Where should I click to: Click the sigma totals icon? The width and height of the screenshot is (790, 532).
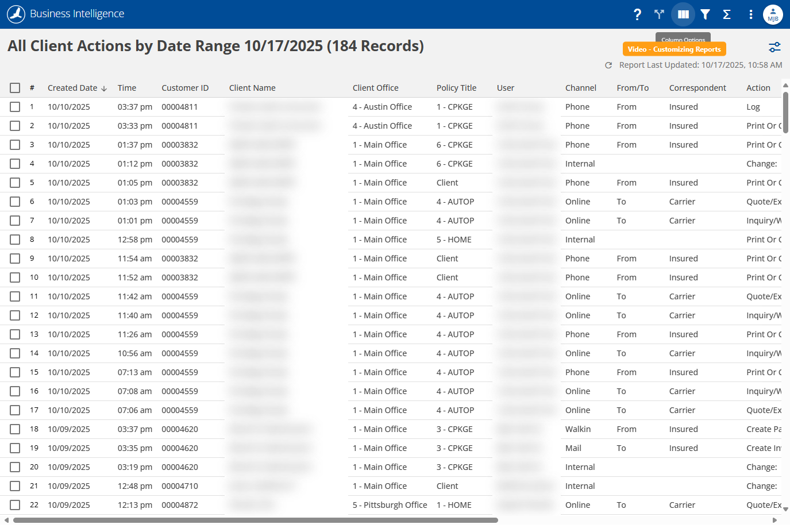(x=727, y=14)
